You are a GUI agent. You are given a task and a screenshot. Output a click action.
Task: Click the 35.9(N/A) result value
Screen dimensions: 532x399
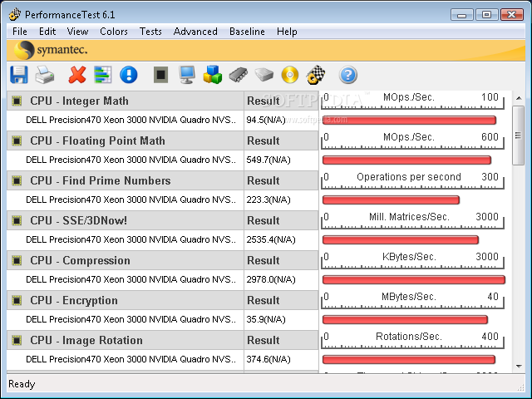(266, 319)
